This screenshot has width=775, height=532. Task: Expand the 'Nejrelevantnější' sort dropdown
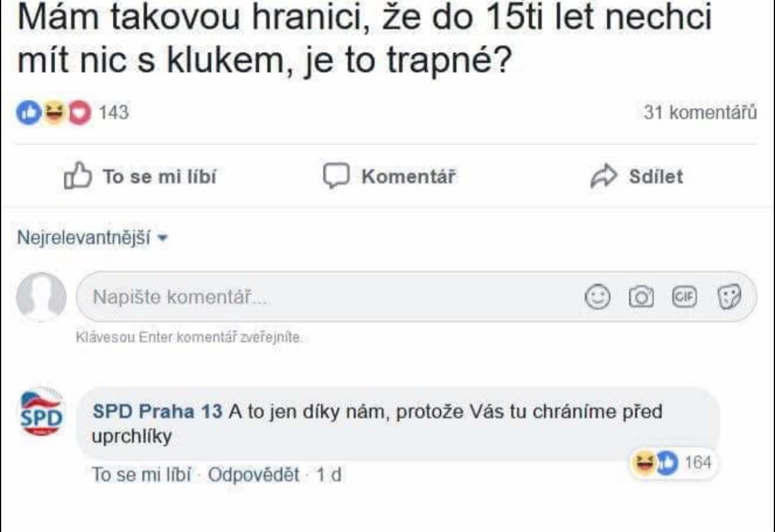point(92,238)
